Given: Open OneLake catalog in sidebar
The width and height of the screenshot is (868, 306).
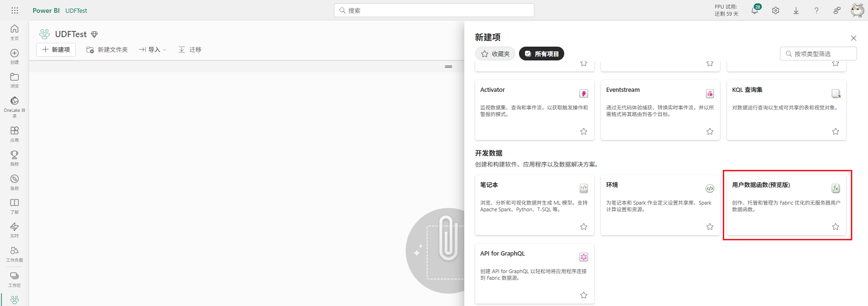Looking at the screenshot, I should (x=15, y=107).
